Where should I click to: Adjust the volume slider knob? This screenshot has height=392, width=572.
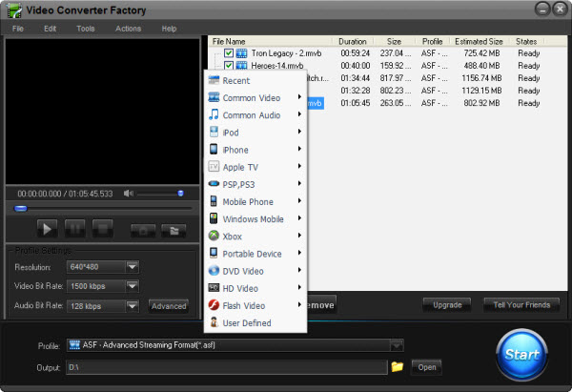(180, 193)
